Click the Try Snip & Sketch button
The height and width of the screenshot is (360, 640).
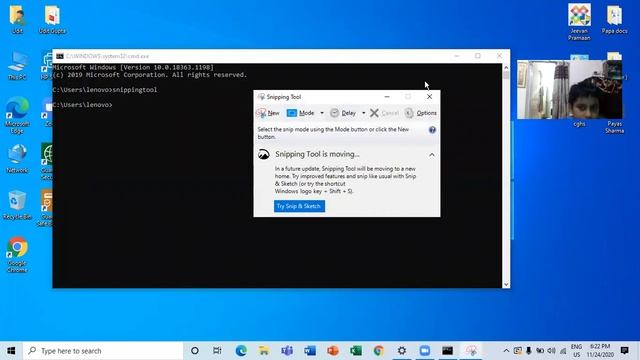pos(299,206)
